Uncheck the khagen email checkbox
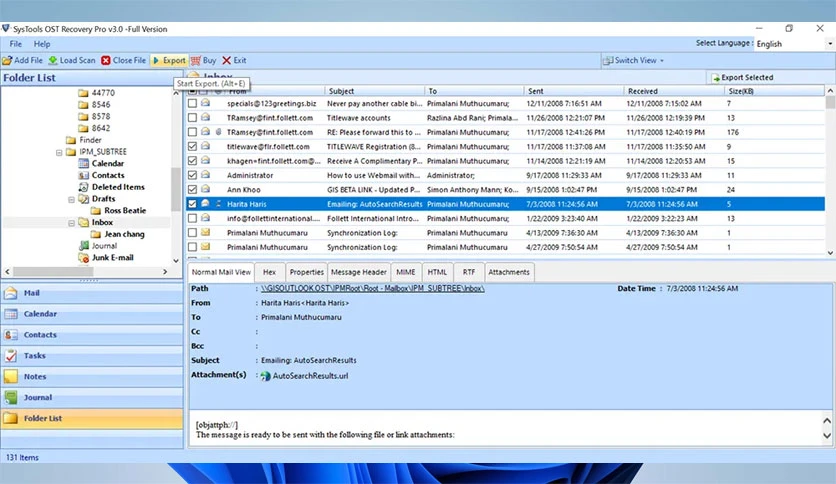 tap(192, 161)
